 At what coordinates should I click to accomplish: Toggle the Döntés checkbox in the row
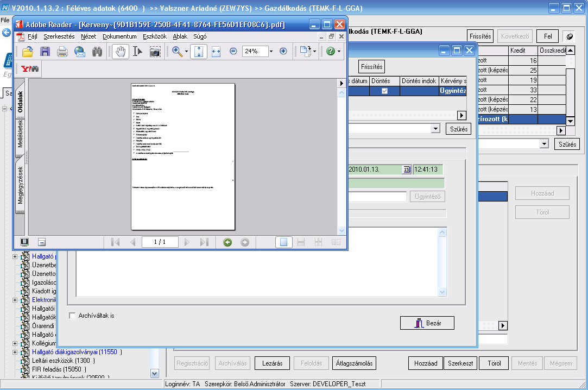coord(384,91)
